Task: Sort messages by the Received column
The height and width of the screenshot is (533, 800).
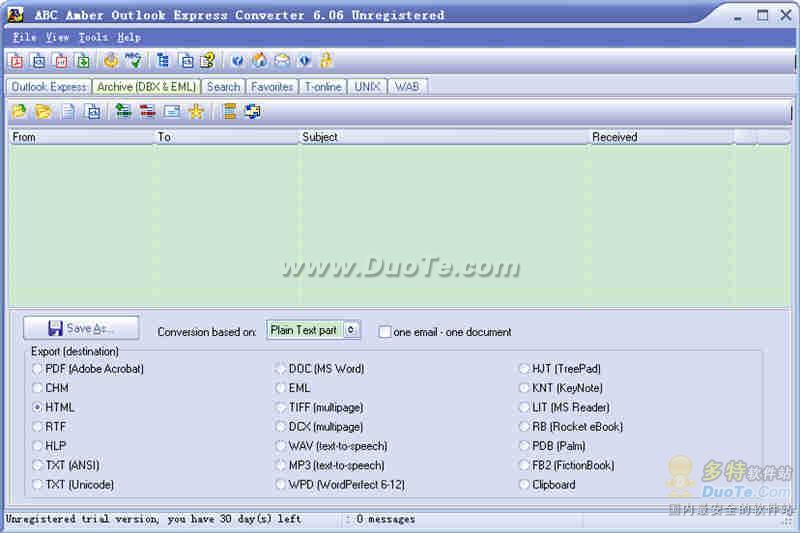Action: tap(661, 137)
